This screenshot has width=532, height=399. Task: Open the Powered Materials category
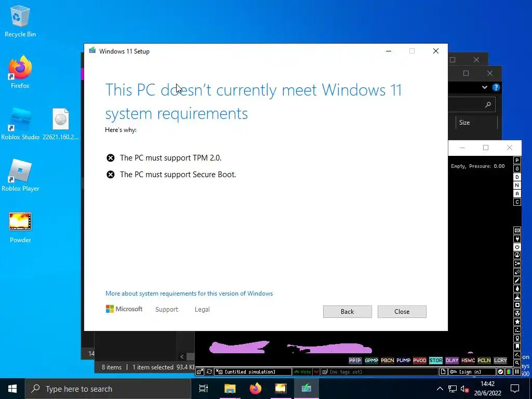pyautogui.click(x=517, y=247)
